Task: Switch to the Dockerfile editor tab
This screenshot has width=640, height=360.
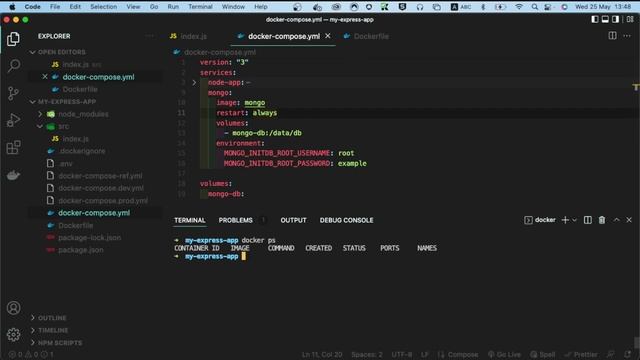Action: click(x=366, y=36)
